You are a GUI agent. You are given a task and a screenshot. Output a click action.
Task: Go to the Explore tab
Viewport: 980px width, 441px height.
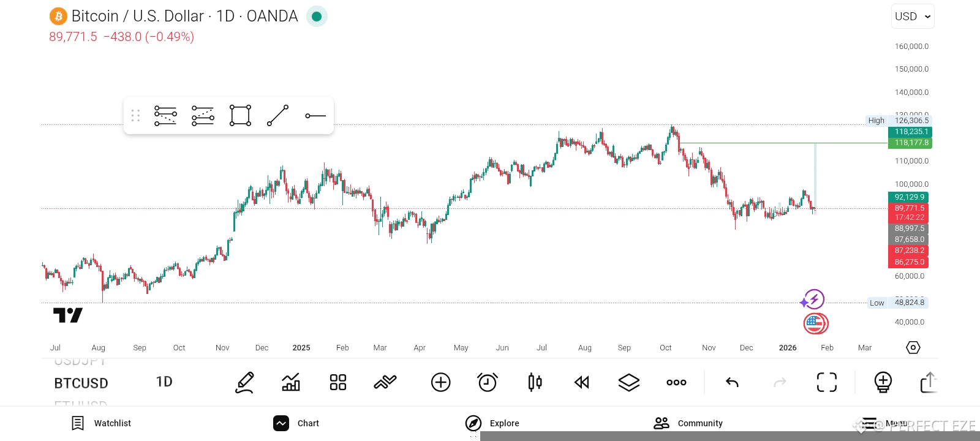pyautogui.click(x=492, y=423)
